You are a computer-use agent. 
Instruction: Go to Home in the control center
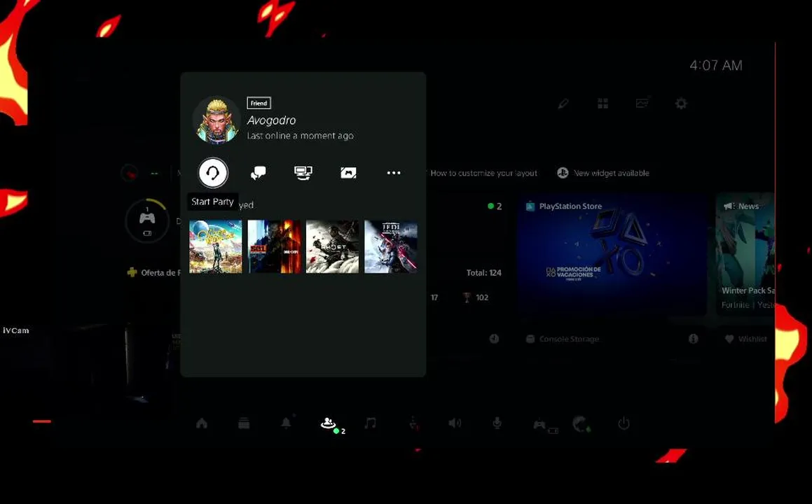tap(202, 423)
